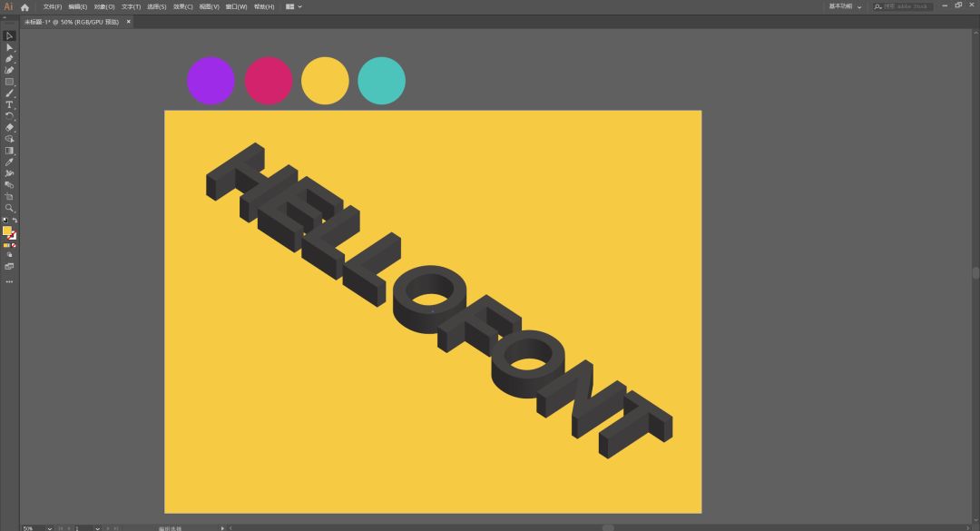
Task: Select the Eraser tool
Action: [x=9, y=128]
